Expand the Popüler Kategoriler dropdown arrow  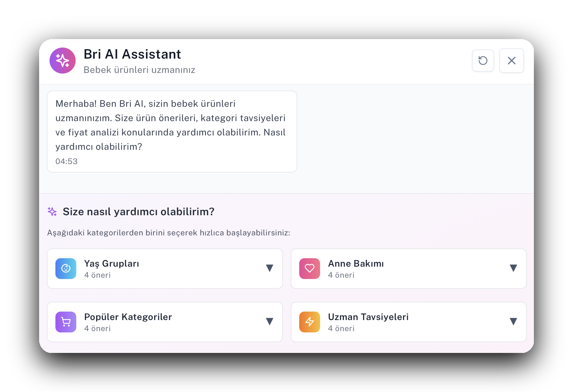(x=270, y=322)
